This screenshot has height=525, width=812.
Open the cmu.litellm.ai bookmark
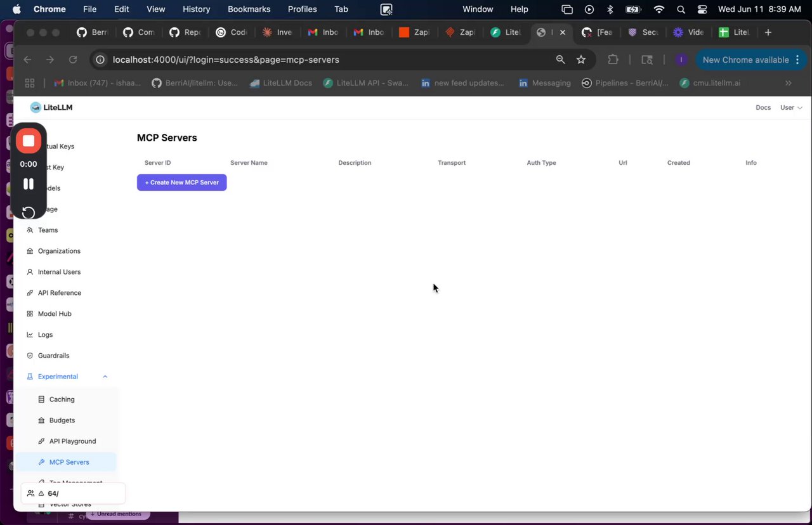coord(709,83)
